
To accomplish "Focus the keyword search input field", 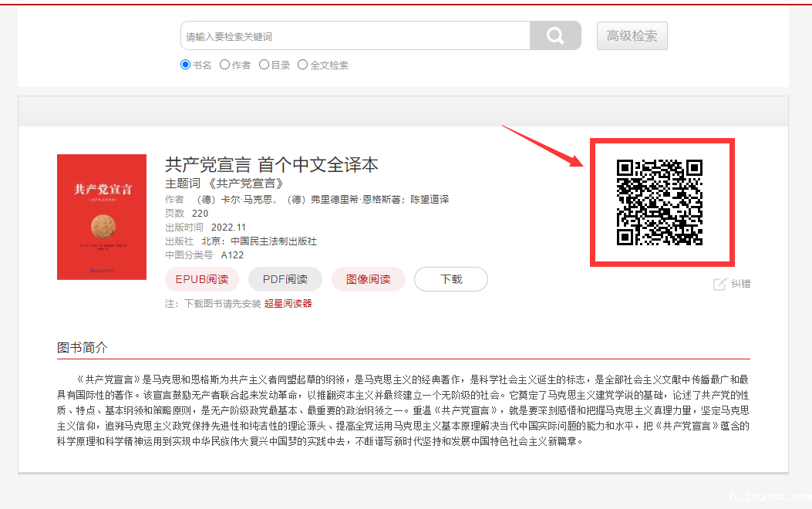I will (x=355, y=35).
